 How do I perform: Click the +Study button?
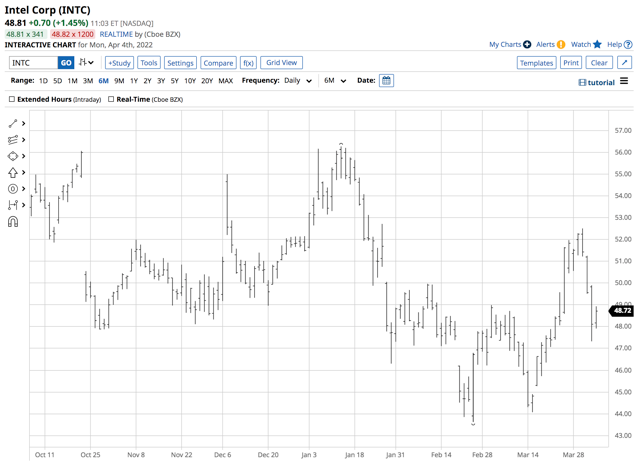(x=119, y=63)
